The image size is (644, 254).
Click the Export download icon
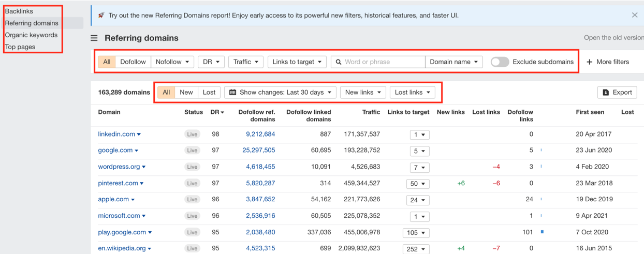(606, 93)
